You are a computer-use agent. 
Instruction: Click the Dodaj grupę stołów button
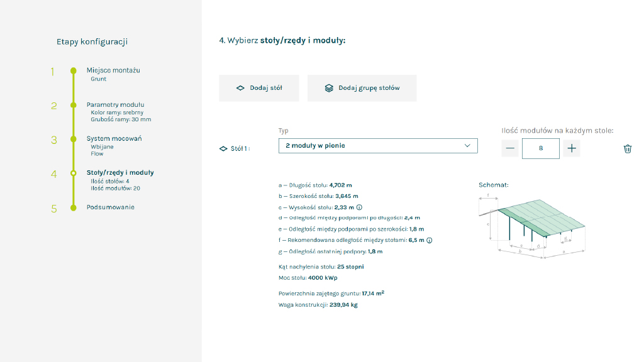362,88
